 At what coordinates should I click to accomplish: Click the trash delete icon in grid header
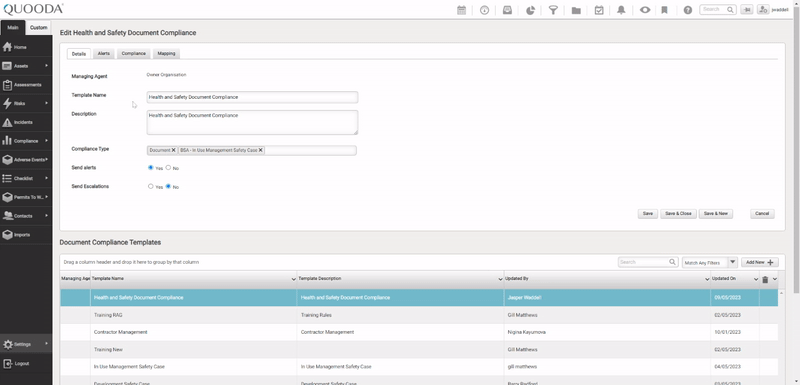765,279
